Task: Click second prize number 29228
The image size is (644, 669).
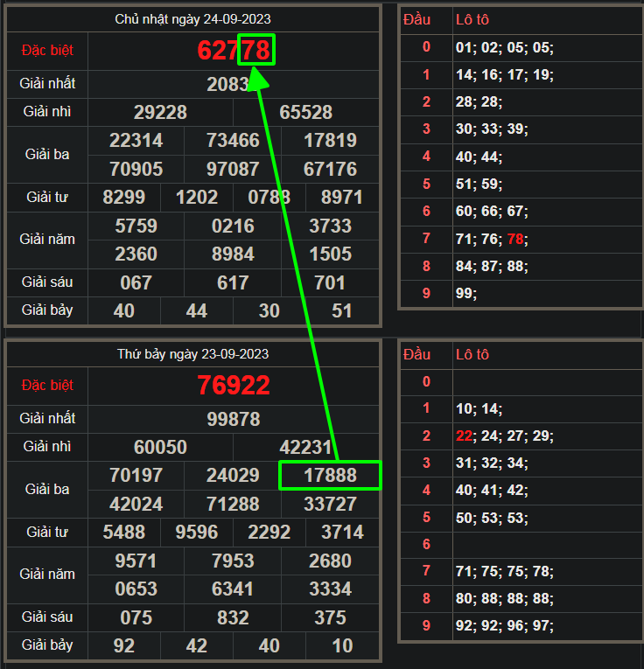Action: [160, 112]
